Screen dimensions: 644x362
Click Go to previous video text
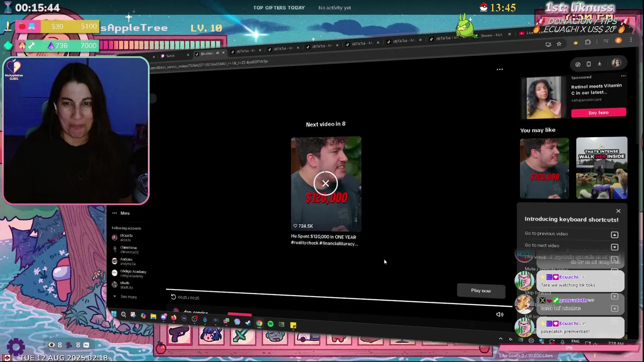click(546, 233)
